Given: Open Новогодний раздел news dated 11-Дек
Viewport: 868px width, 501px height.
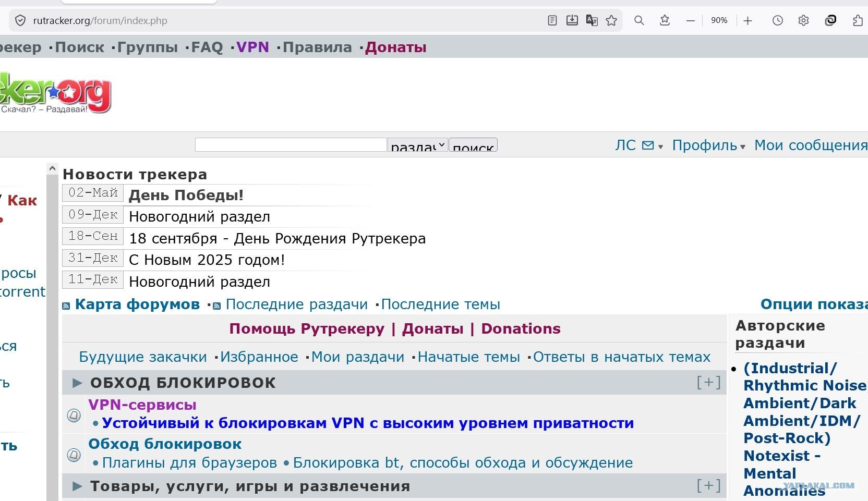Looking at the screenshot, I should click(200, 282).
